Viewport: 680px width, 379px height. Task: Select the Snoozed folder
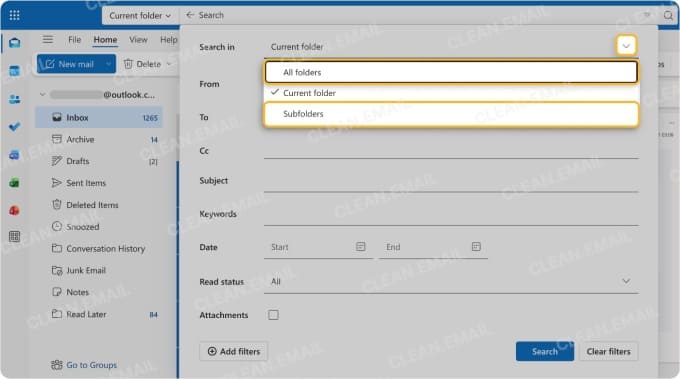[x=99, y=226]
